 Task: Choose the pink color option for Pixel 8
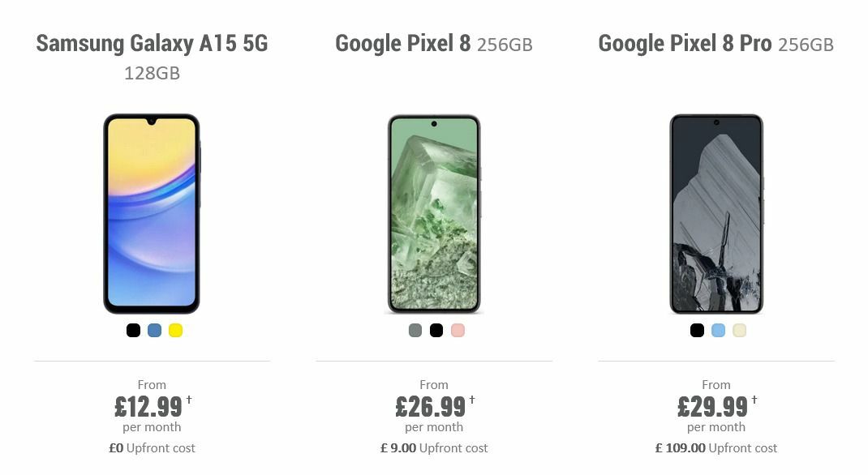(x=457, y=331)
